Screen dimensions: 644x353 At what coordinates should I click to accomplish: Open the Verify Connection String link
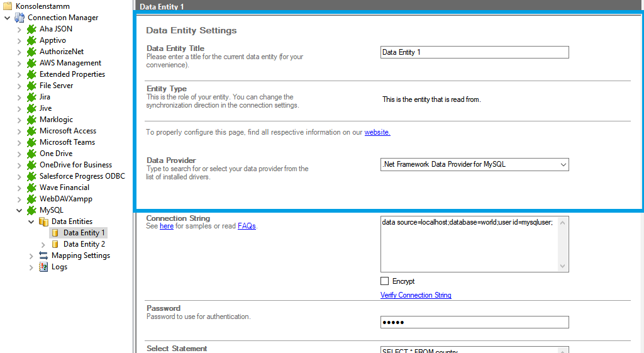(x=416, y=295)
